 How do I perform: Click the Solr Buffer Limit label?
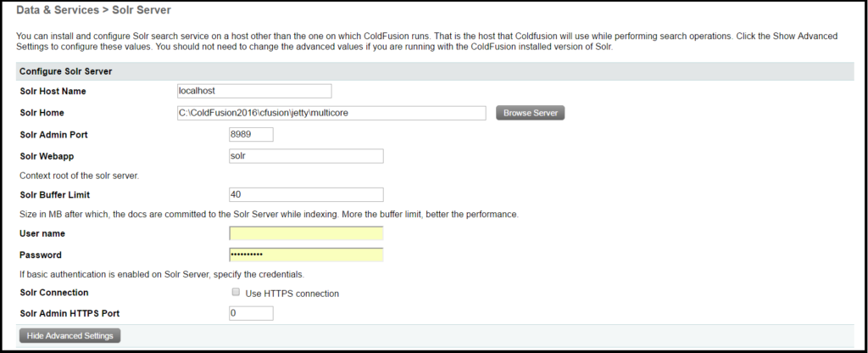[x=55, y=195]
